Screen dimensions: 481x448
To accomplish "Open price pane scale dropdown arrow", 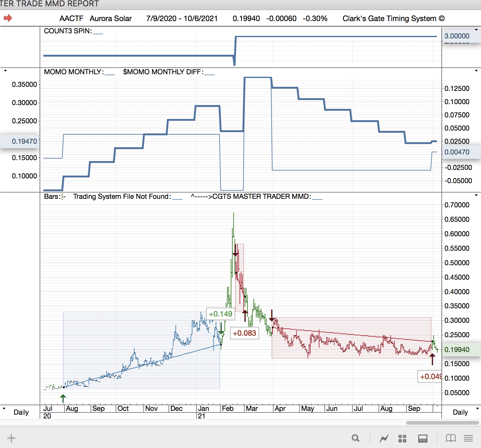I will click(x=476, y=195).
